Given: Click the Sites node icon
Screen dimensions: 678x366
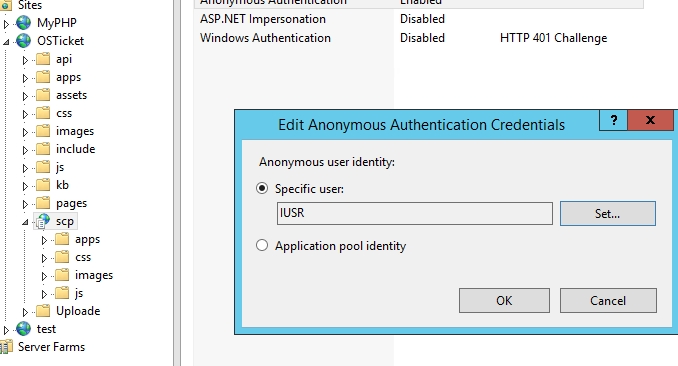Looking at the screenshot, I should [x=6, y=5].
